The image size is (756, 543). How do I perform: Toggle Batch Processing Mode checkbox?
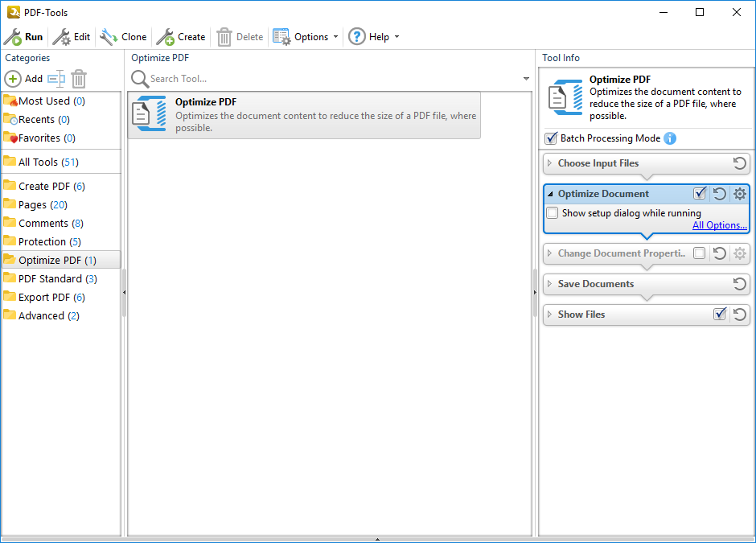(x=551, y=138)
